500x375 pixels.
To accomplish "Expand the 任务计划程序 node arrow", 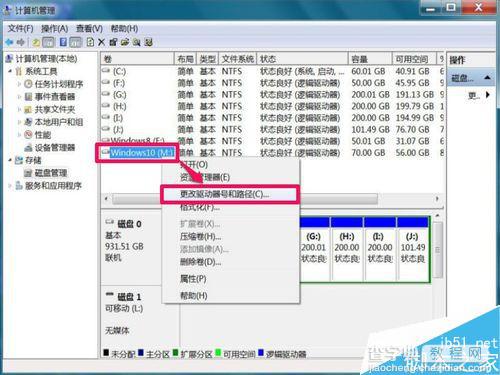I will pyautogui.click(x=19, y=84).
